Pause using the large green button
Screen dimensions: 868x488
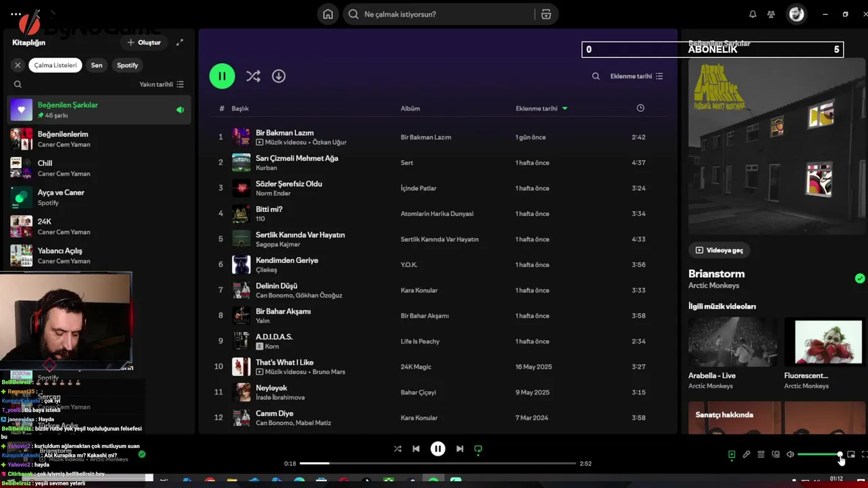point(222,76)
